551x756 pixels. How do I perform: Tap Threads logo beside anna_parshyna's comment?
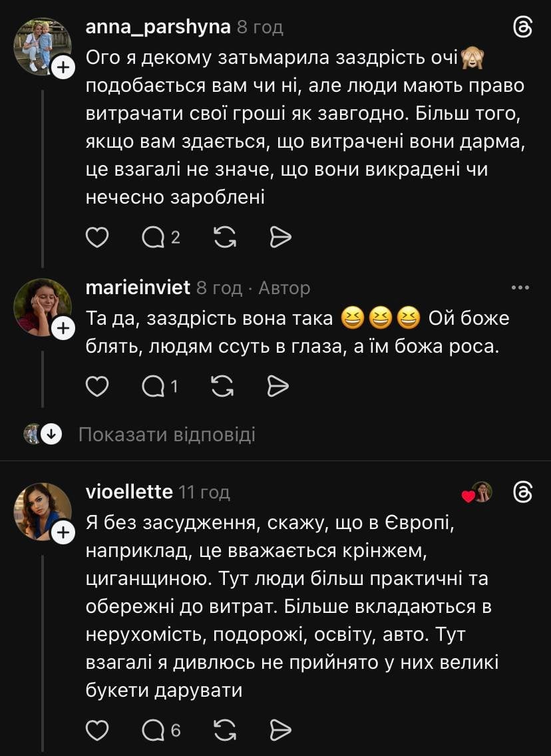(523, 27)
